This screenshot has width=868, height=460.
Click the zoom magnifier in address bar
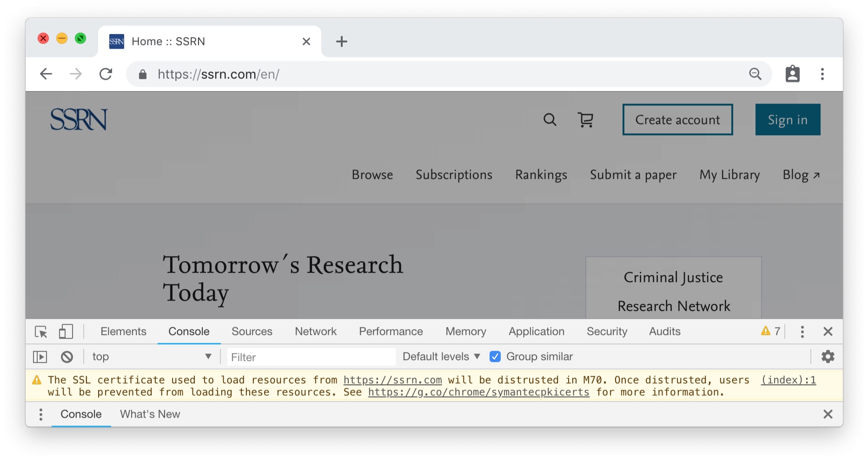pyautogui.click(x=755, y=74)
